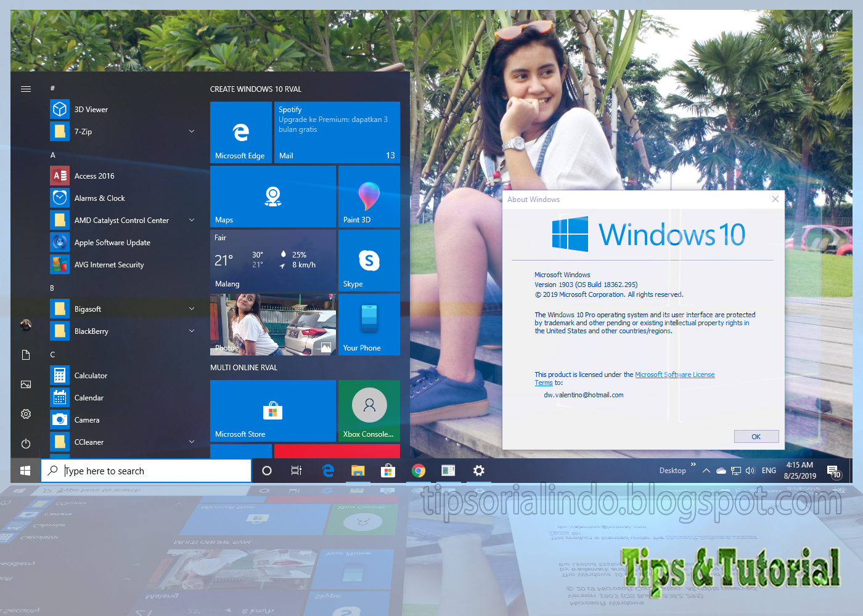Open the Calculator app
Viewport: 863px width, 616px height.
click(x=123, y=376)
